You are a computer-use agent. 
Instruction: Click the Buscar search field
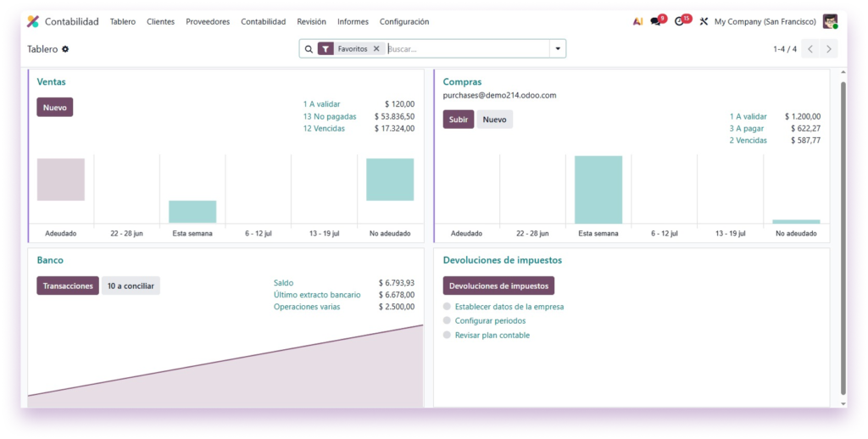click(x=468, y=48)
